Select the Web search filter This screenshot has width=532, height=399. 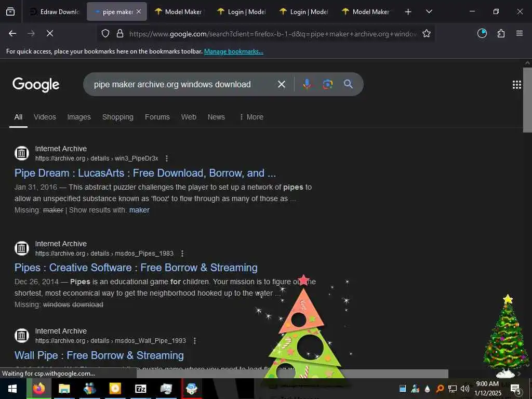click(x=189, y=117)
